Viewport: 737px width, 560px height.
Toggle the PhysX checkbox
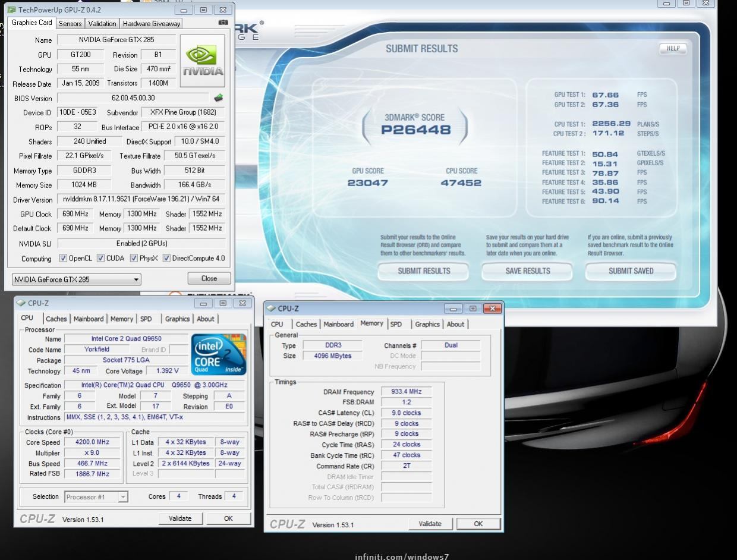point(134,258)
